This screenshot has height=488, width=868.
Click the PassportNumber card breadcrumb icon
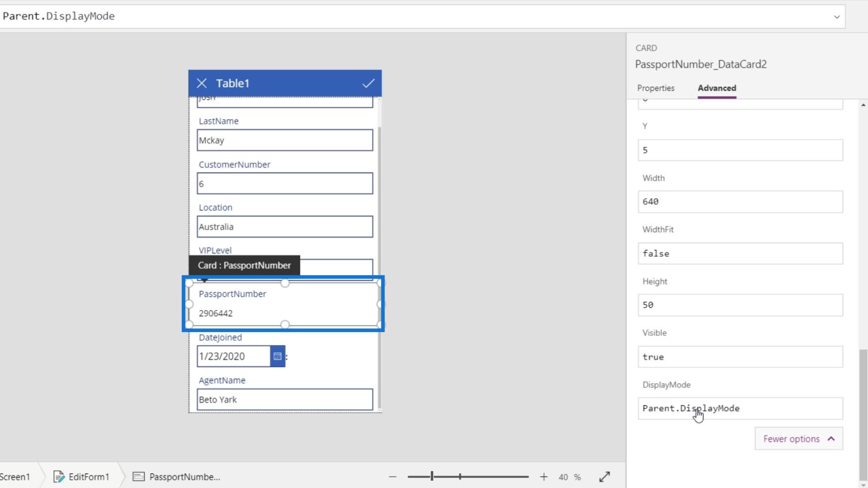pos(138,477)
